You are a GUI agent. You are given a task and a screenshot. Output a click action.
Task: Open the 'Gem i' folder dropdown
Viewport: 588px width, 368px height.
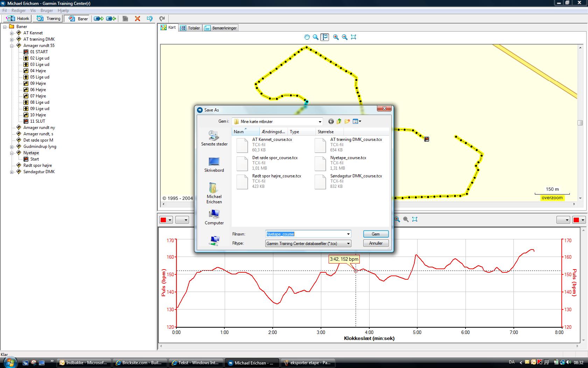point(320,122)
